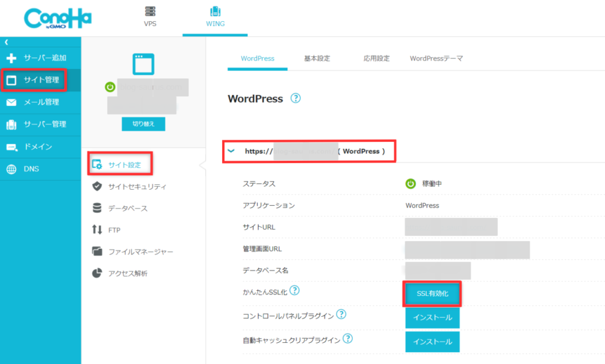Switch to the 応用設定 tab
605x364 pixels.
(376, 58)
